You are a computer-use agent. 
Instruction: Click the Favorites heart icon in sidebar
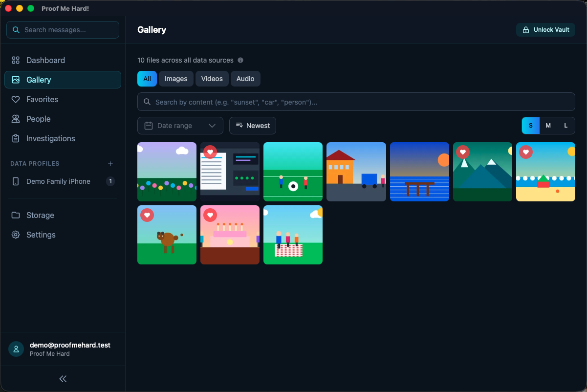click(16, 99)
